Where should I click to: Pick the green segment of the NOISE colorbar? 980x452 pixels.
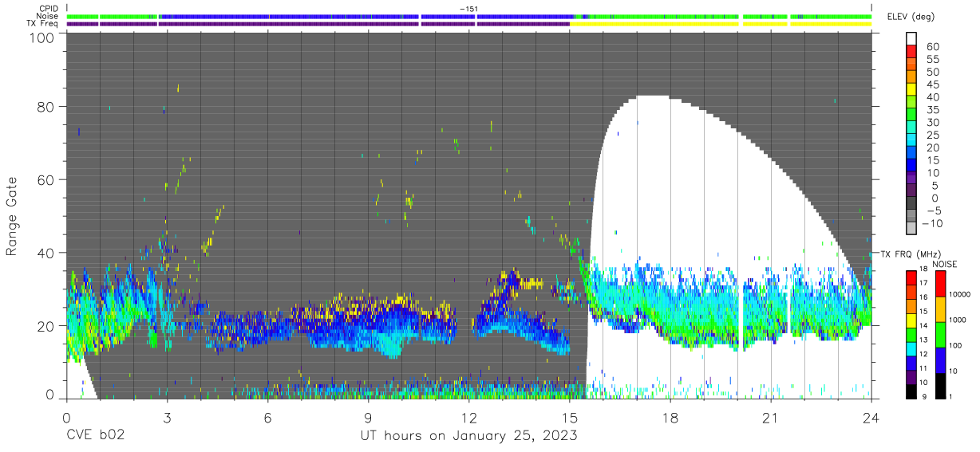(942, 334)
